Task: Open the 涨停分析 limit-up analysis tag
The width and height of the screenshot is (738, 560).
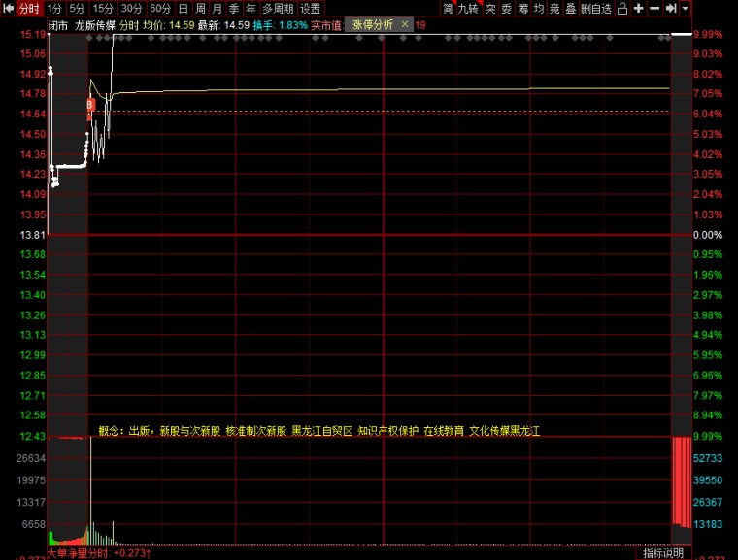Action: pos(373,24)
